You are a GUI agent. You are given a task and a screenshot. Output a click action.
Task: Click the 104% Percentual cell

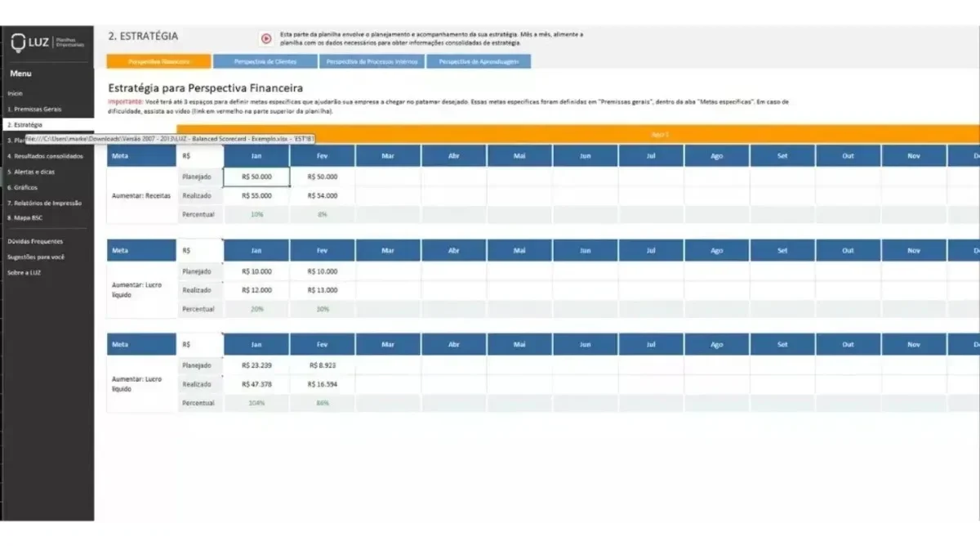tap(256, 403)
